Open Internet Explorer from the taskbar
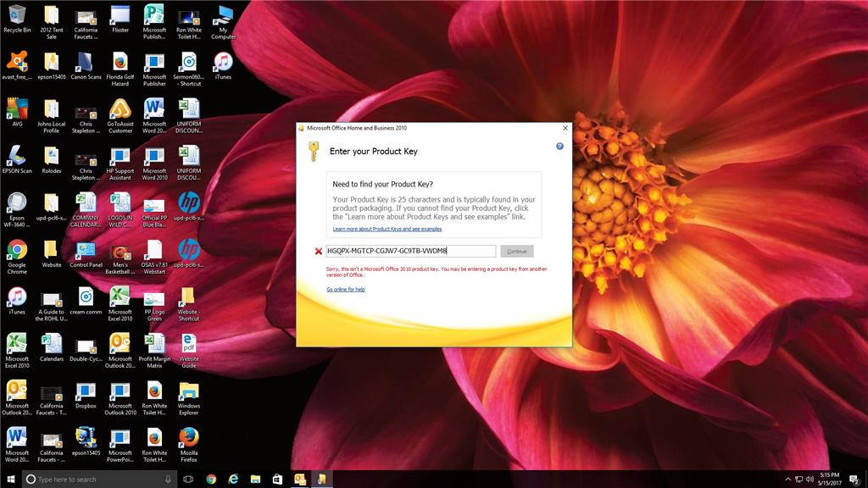The height and width of the screenshot is (488, 868). coord(233,480)
